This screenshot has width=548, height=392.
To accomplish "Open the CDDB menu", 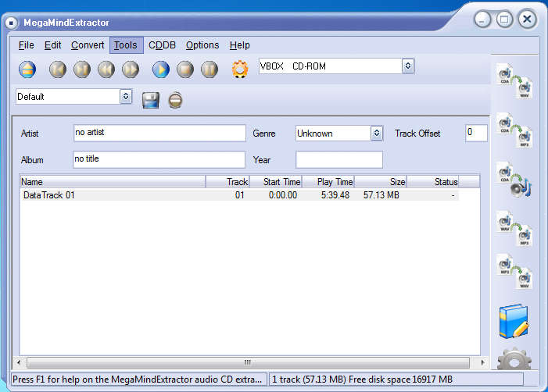I will [162, 45].
